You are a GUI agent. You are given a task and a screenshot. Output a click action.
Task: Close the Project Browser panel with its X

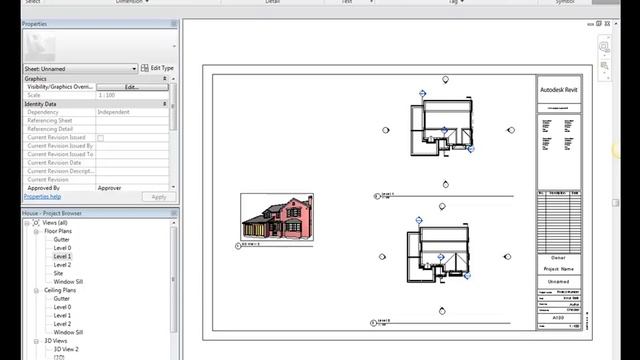pos(174,213)
